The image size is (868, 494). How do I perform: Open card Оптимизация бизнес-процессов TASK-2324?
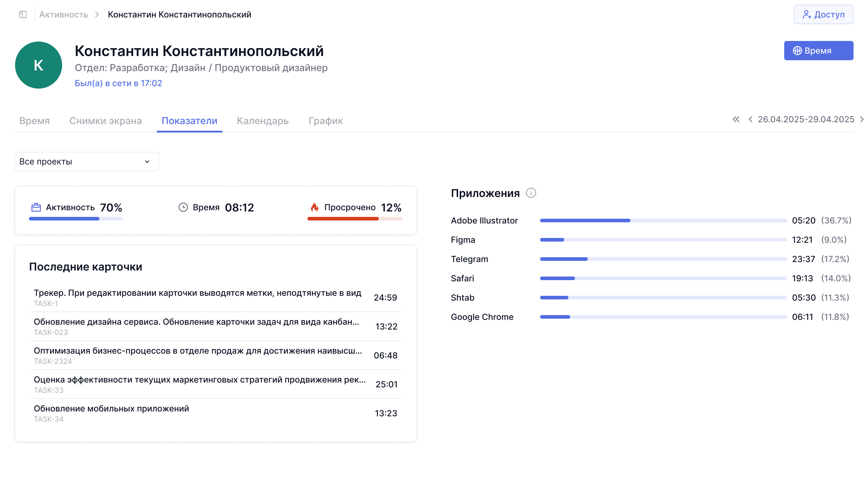[x=215, y=355]
